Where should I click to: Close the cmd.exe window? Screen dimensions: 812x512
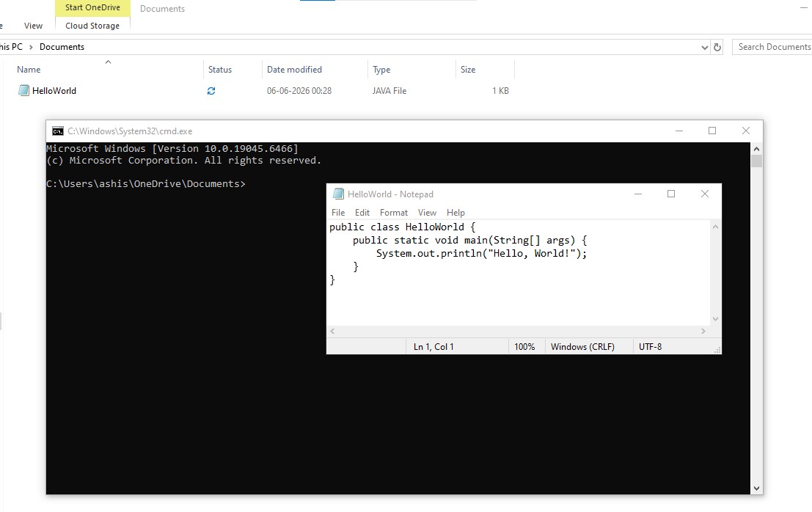(x=746, y=131)
